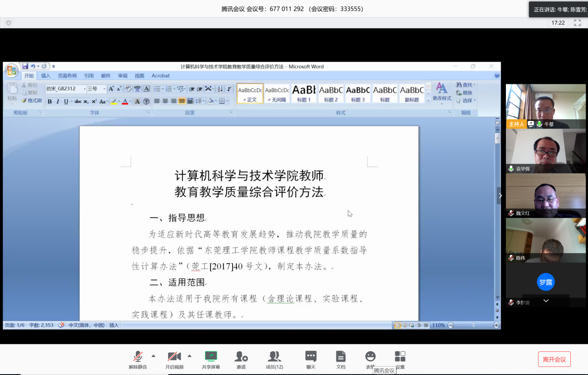Select the Bold formatting icon

pos(50,101)
